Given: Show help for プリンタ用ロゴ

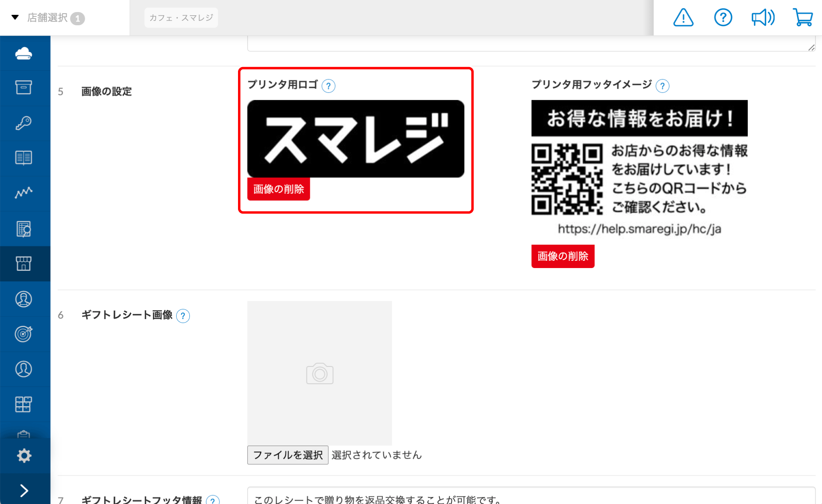Looking at the screenshot, I should tap(328, 86).
